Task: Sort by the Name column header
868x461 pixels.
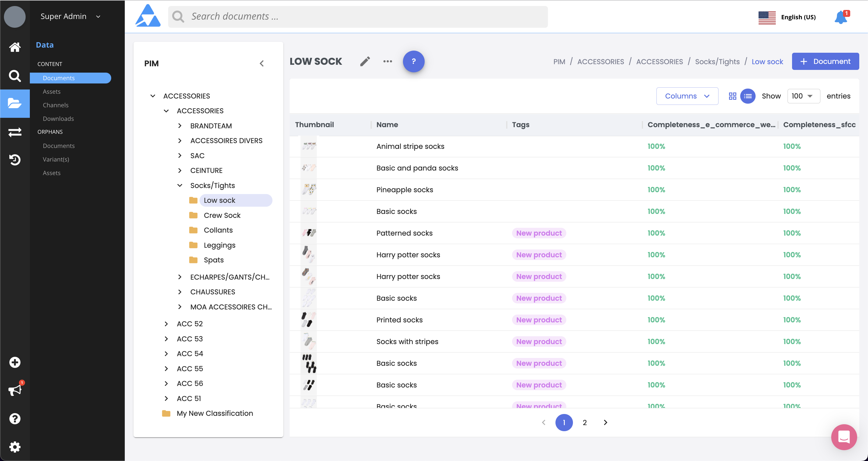Action: 387,125
